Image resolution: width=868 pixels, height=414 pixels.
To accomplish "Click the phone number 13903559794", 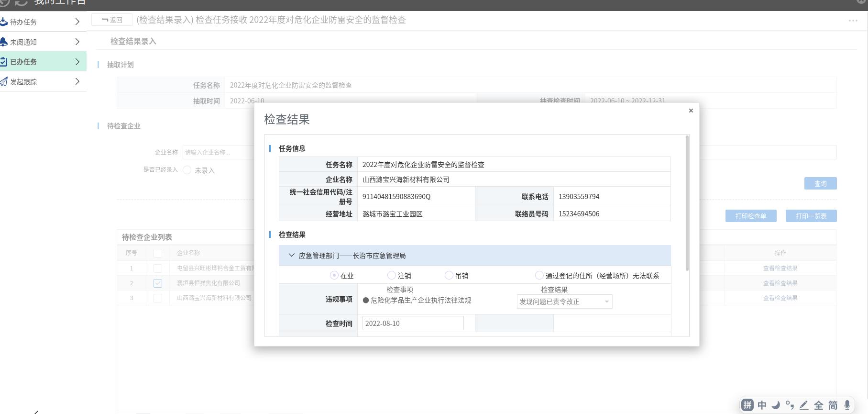I will [x=579, y=197].
